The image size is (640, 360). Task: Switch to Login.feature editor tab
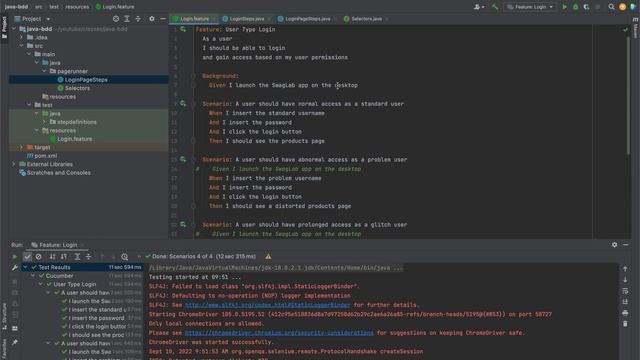(194, 19)
